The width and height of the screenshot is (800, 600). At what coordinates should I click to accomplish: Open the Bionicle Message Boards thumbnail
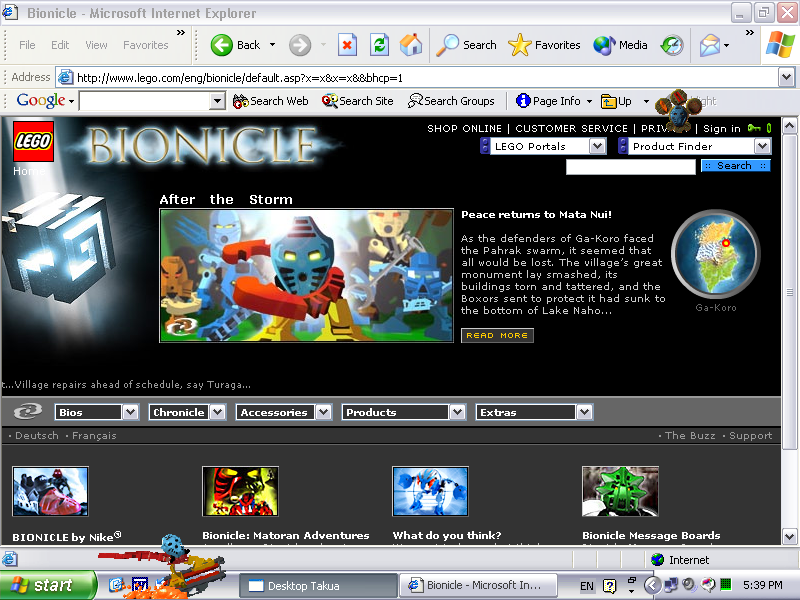tap(620, 491)
